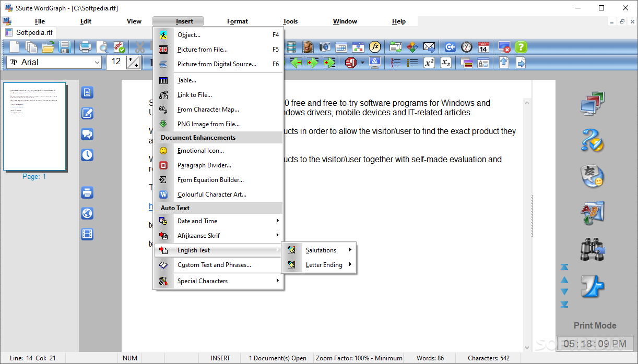Image resolution: width=638 pixels, height=364 pixels.
Task: Choose Picture from File... menu item
Action: click(219, 50)
